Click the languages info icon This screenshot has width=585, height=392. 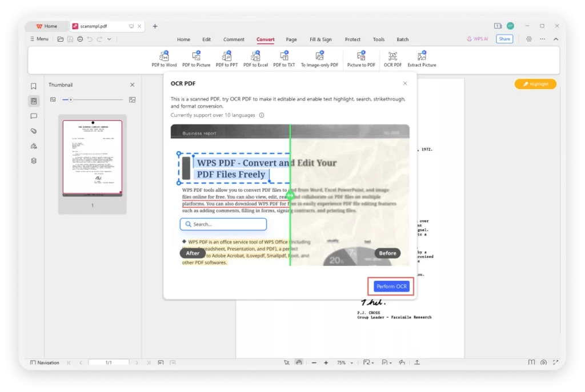click(262, 115)
